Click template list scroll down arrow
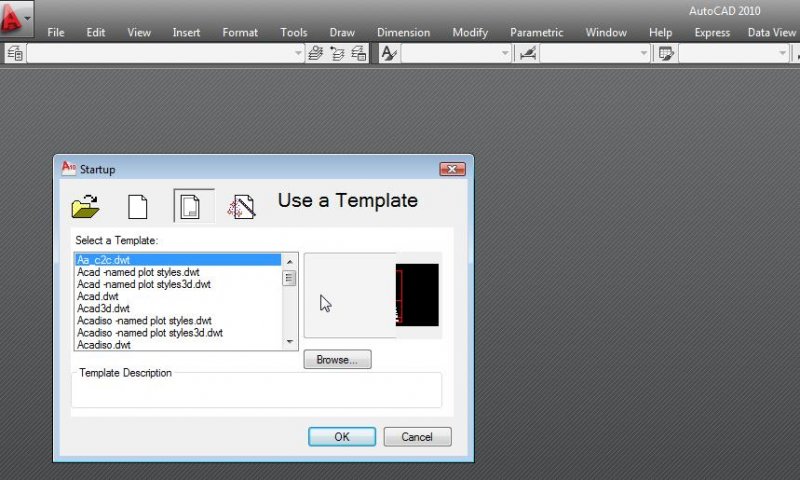Image resolution: width=800 pixels, height=480 pixels. pos(289,342)
